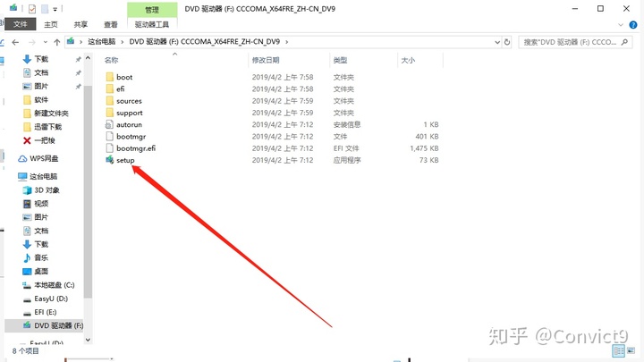The image size is (644, 362).
Task: Select the efi folder icon
Action: tap(110, 89)
